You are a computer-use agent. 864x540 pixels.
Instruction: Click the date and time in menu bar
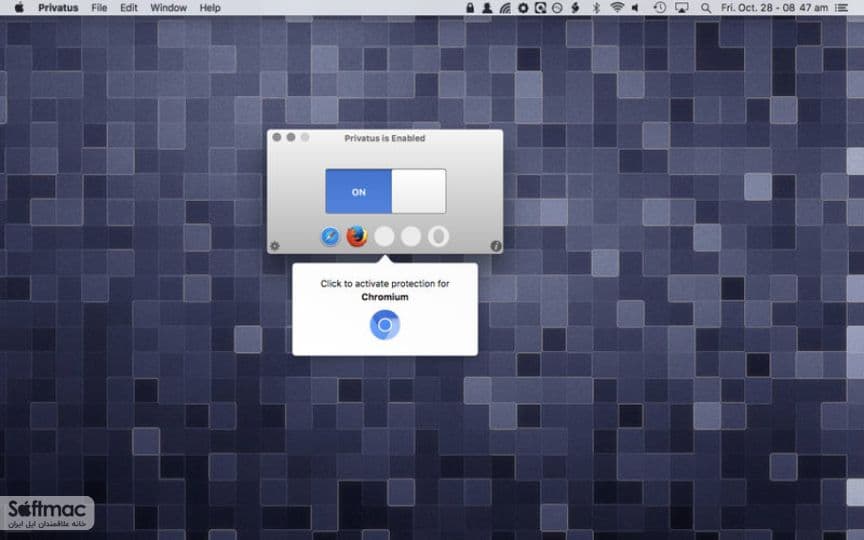774,8
